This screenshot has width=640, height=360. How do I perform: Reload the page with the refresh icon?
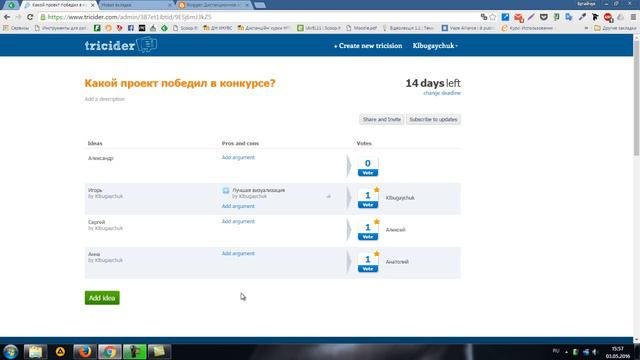point(30,17)
